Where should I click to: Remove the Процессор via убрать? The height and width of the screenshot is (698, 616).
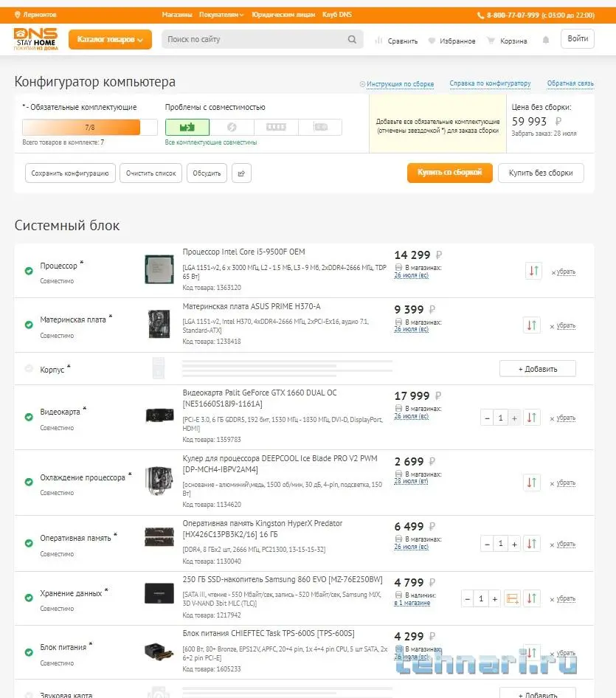[564, 272]
